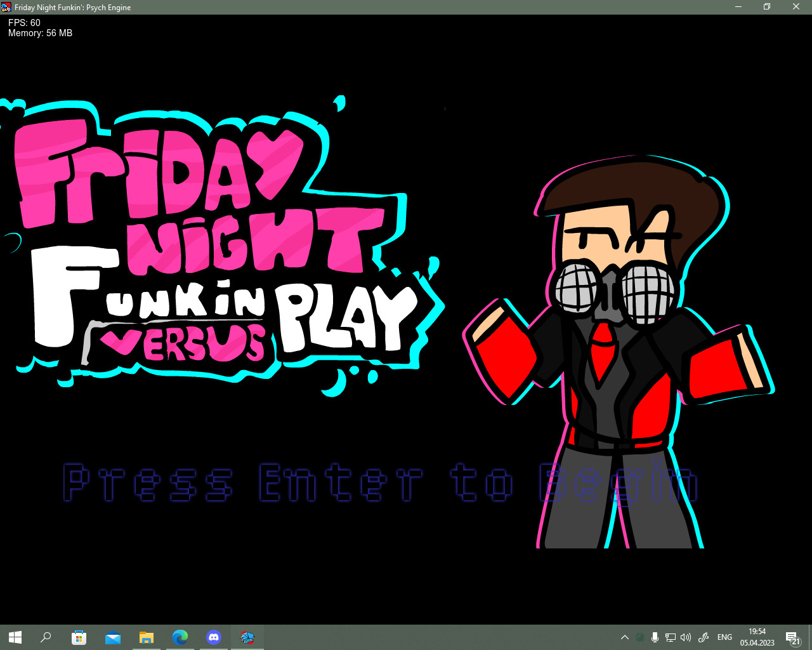812x650 pixels.
Task: Click the 'Memory: 56 MB' counter text
Action: (x=40, y=33)
